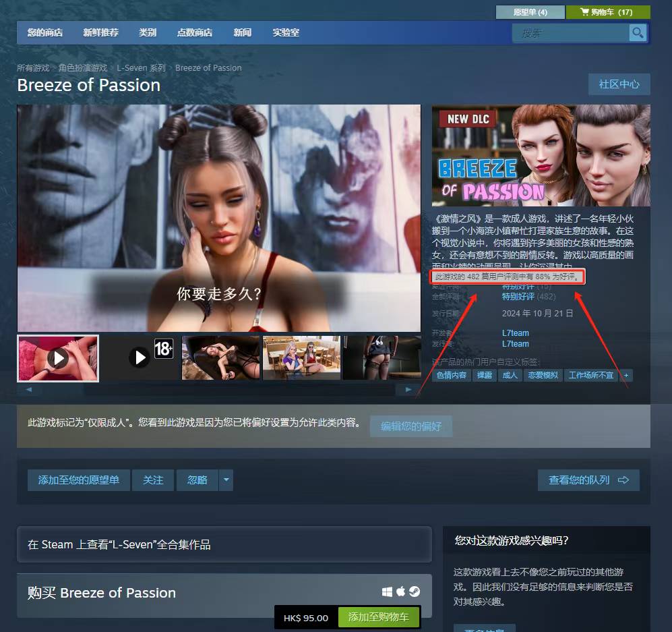
Task: Open the L-Seven full collection banner
Action: pyautogui.click(x=224, y=544)
